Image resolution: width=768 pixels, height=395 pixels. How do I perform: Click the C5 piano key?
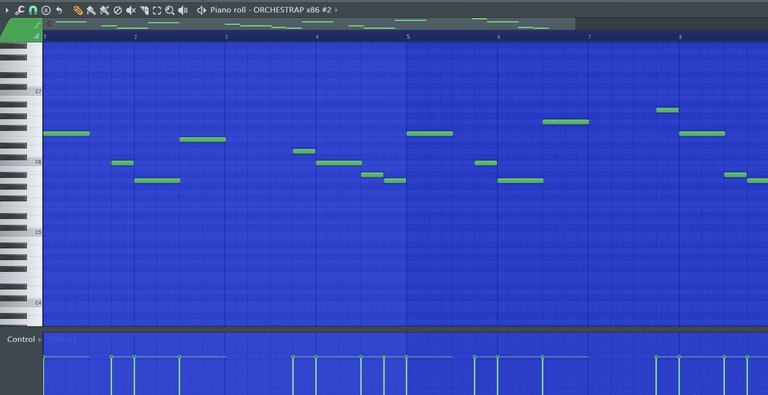pyautogui.click(x=21, y=232)
